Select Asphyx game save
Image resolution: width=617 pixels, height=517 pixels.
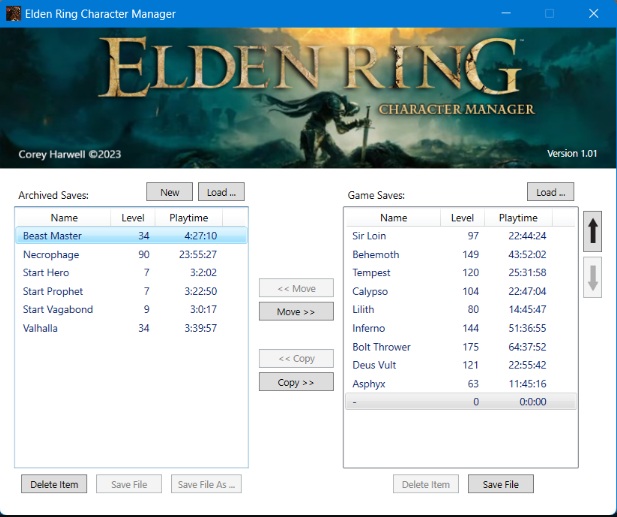coord(461,383)
